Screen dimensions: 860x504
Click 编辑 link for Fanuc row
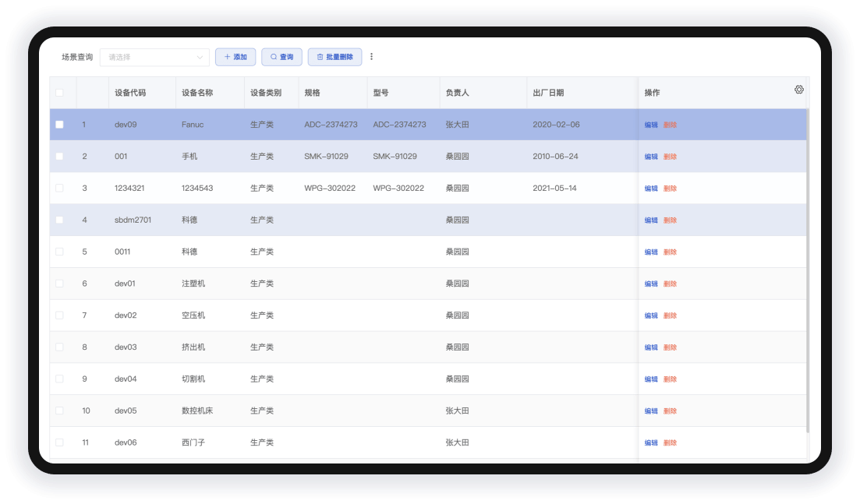coord(651,125)
